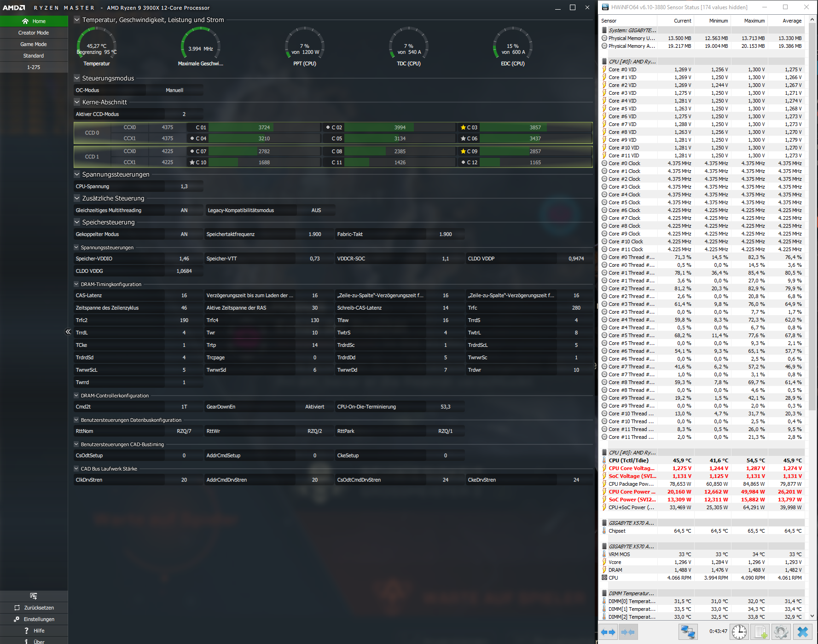Collapse Zusätzliche Steuerung section
Screen dimensions: 818x644
[x=77, y=198]
